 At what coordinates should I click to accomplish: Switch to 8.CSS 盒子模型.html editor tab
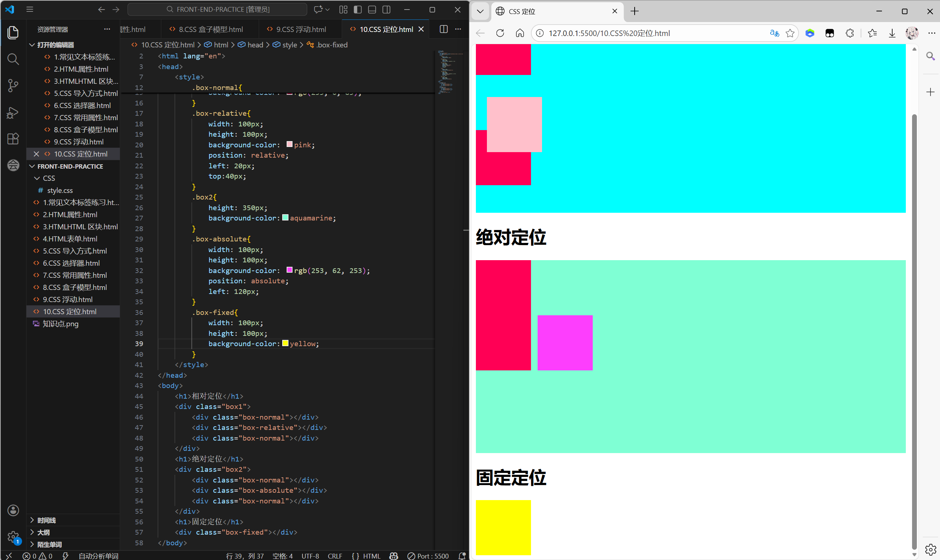(x=210, y=29)
